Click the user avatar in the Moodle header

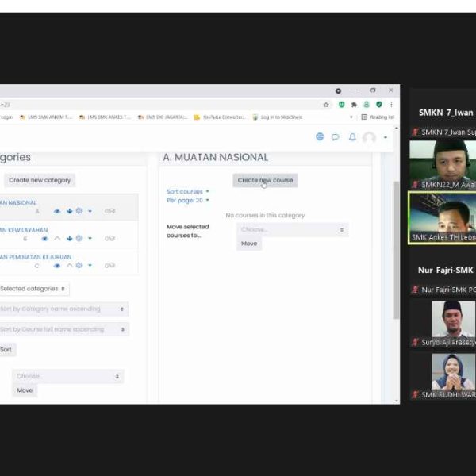coord(369,137)
